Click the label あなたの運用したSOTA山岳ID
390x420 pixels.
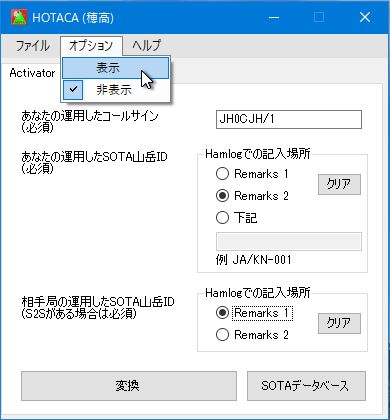click(94, 157)
